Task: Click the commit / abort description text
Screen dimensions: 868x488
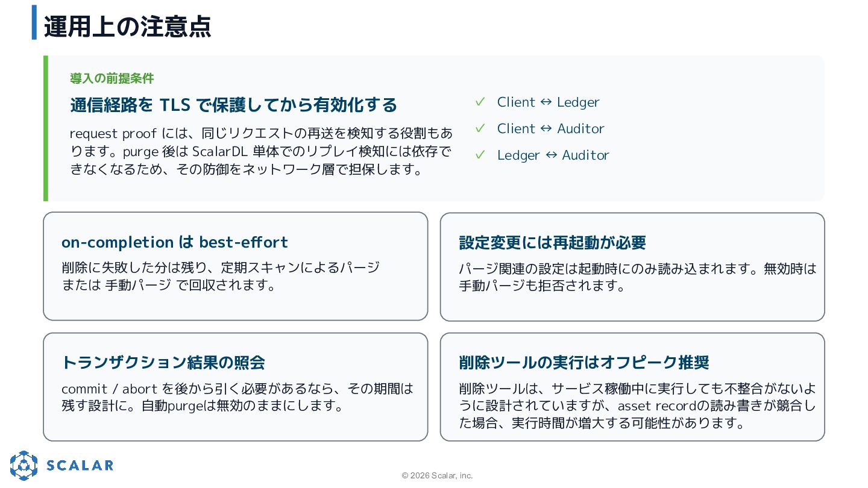Action: point(237,397)
